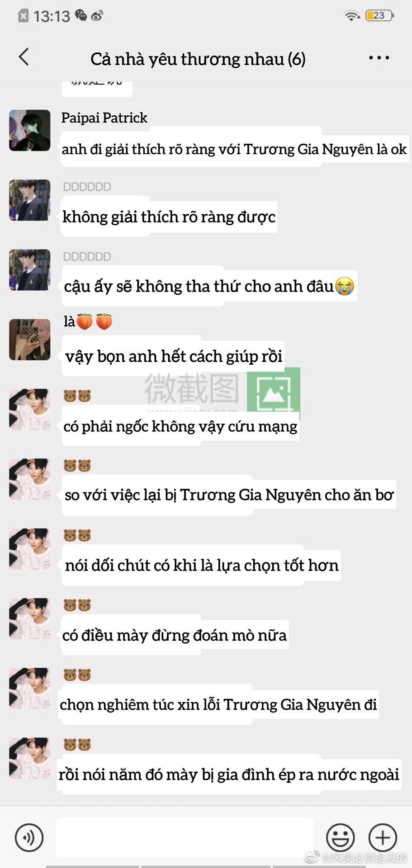Viewport: 412px width, 868px height.
Task: Select message "vậy bọn anh hết cách giúp rồi"
Action: pyautogui.click(x=173, y=356)
